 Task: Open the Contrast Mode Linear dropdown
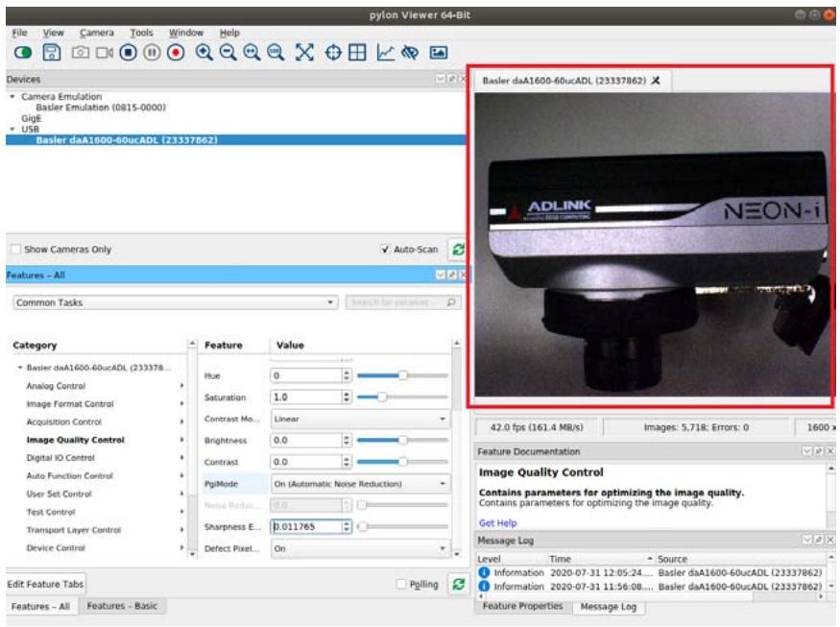coord(360,419)
